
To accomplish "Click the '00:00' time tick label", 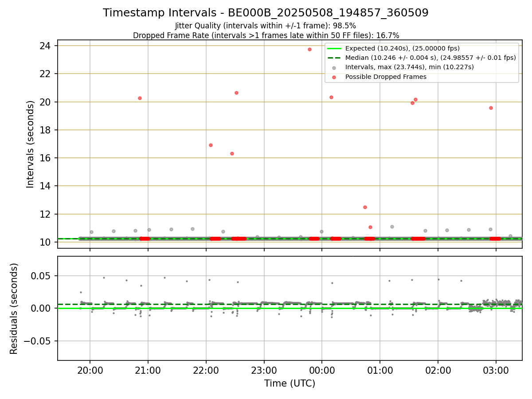I will tap(322, 371).
